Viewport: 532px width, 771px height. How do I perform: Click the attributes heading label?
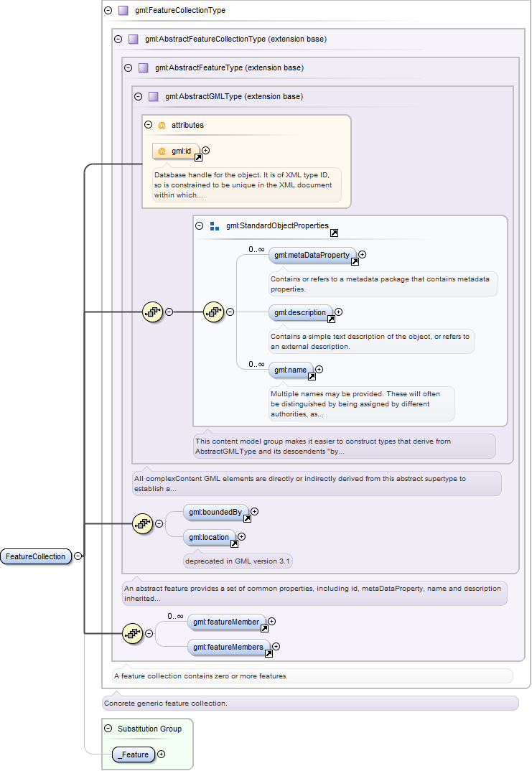pyautogui.click(x=187, y=126)
